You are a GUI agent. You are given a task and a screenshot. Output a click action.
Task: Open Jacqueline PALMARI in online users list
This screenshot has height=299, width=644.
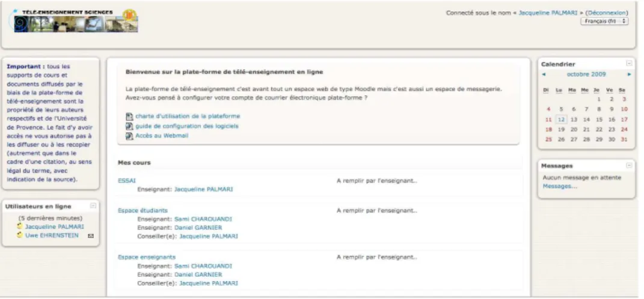pyautogui.click(x=55, y=227)
